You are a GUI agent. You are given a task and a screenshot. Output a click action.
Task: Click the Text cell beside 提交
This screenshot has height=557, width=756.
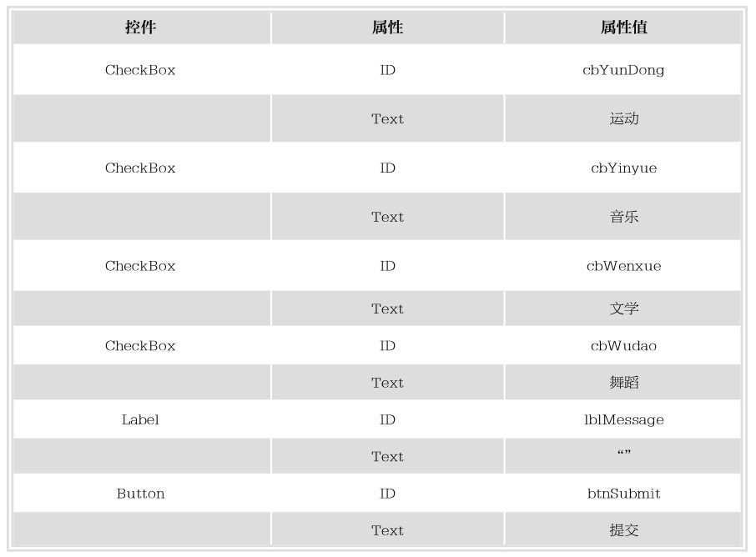click(x=388, y=529)
